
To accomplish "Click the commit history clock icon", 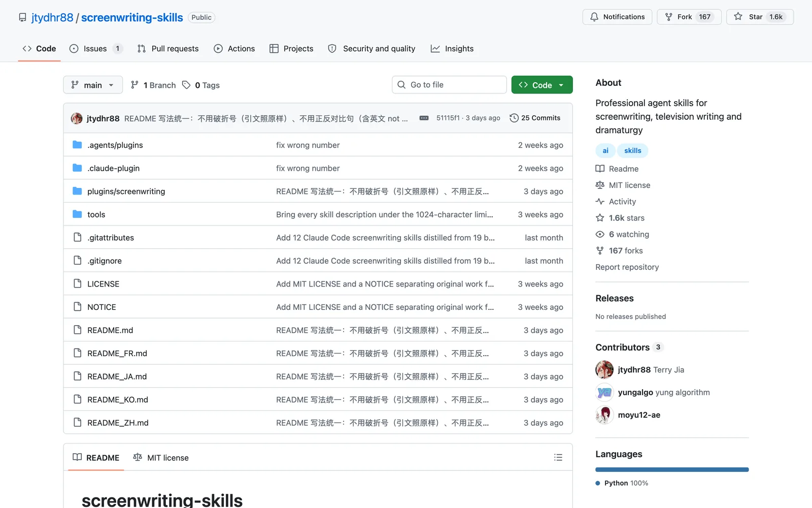I will click(x=514, y=118).
